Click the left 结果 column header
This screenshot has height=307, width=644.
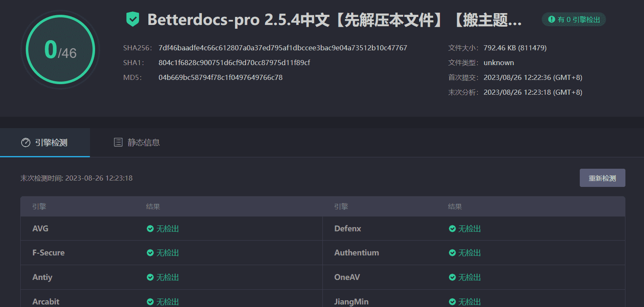coord(153,207)
